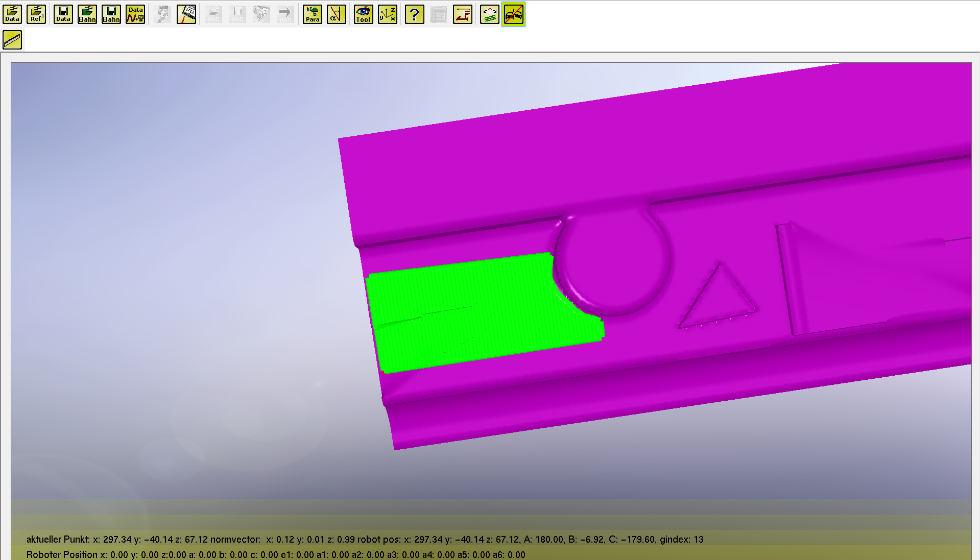Open the Ref II reference file icon

tap(36, 14)
